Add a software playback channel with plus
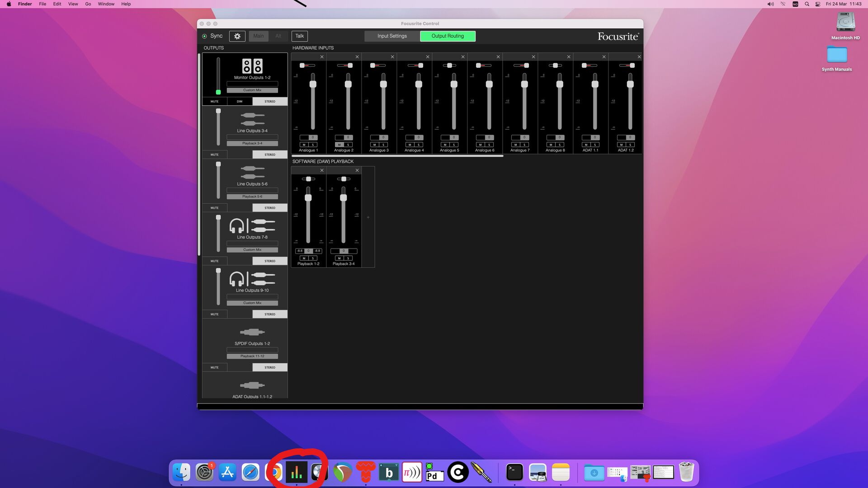The image size is (868, 488). click(368, 217)
